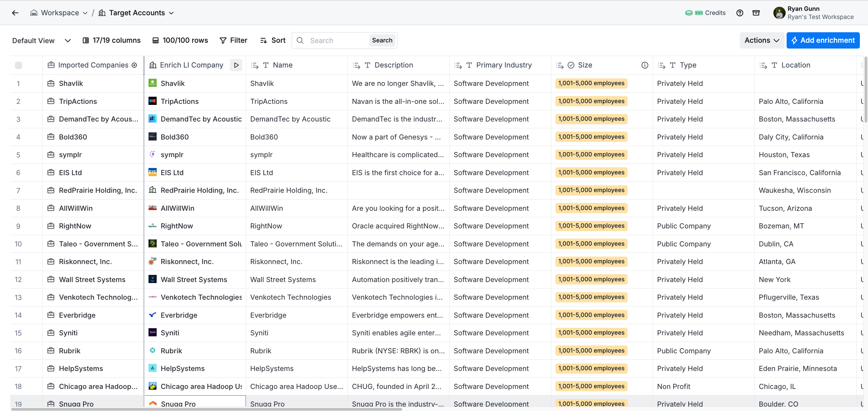Screen dimensions: 868x411
Task: Click RedPrairie Holding size tag
Action: coord(591,190)
